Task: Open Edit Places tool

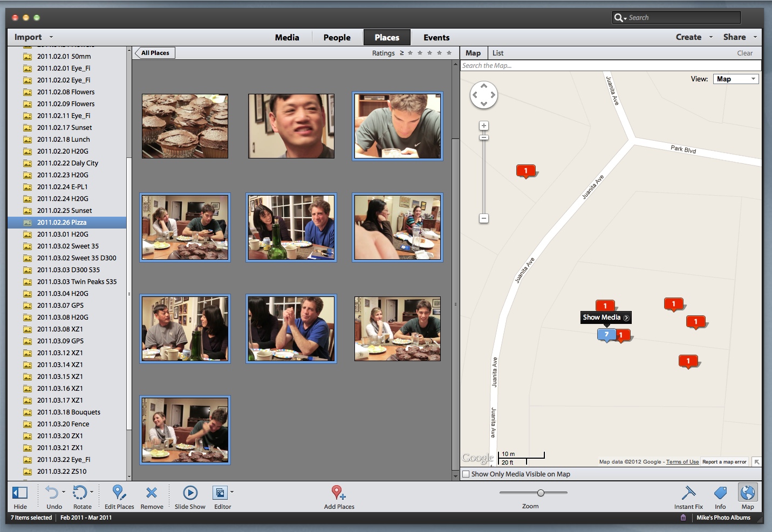Action: tap(119, 493)
